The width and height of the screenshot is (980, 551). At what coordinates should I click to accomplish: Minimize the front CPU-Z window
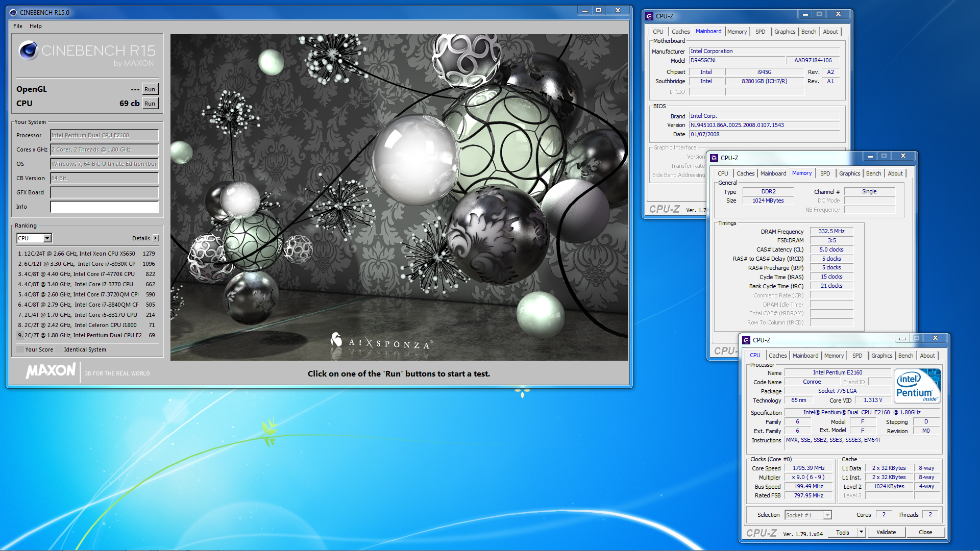pyautogui.click(x=902, y=338)
